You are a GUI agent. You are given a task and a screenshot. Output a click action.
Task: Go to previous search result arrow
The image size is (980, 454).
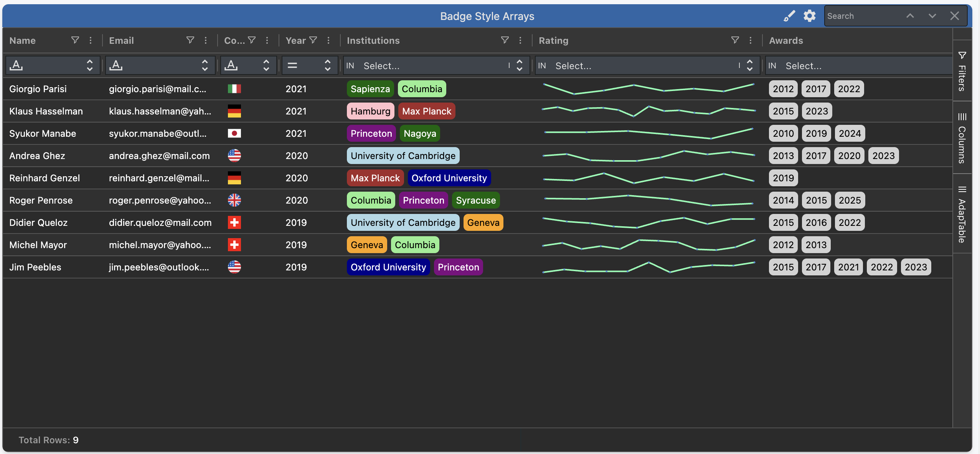[x=910, y=16]
